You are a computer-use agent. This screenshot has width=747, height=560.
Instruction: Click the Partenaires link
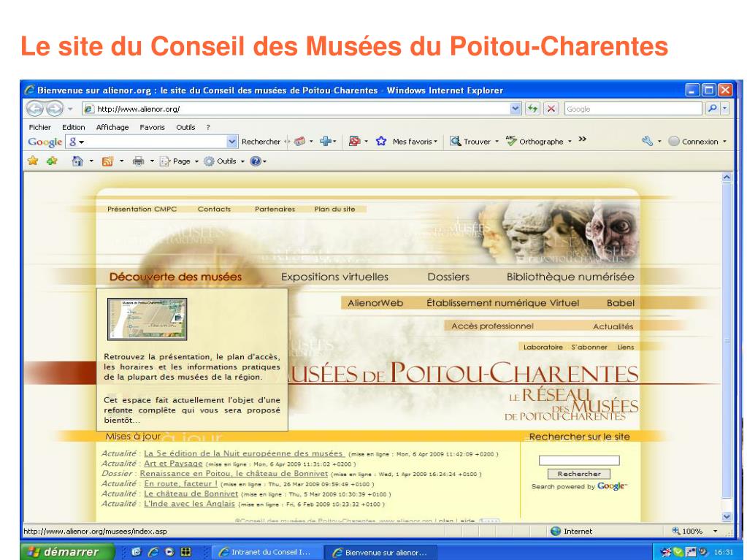pos(275,209)
